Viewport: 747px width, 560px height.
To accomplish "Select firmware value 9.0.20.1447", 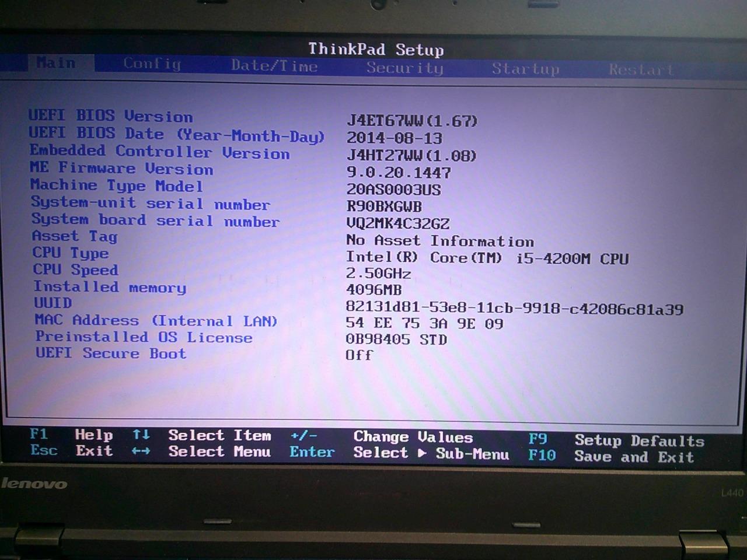I will (399, 173).
